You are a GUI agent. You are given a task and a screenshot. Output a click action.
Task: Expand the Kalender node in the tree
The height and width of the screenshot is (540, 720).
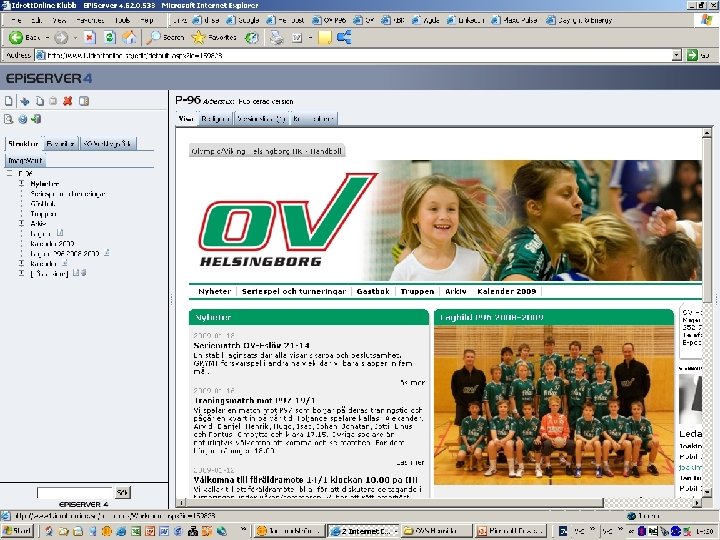point(22,263)
